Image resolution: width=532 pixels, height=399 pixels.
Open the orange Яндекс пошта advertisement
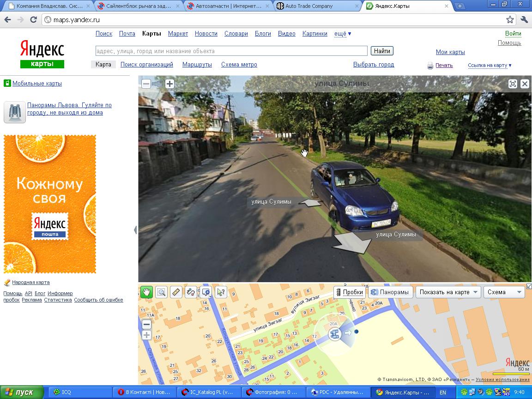tap(50, 204)
